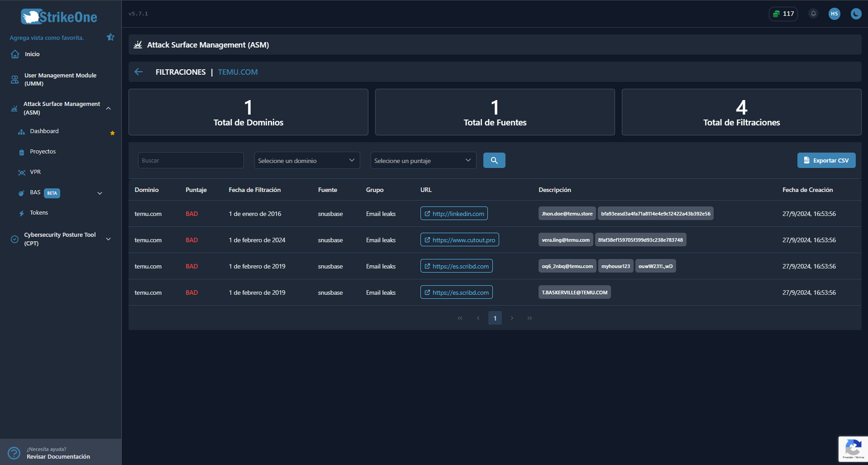The height and width of the screenshot is (465, 868).
Task: Open the 'Selecione un dominio' dropdown
Action: [307, 160]
